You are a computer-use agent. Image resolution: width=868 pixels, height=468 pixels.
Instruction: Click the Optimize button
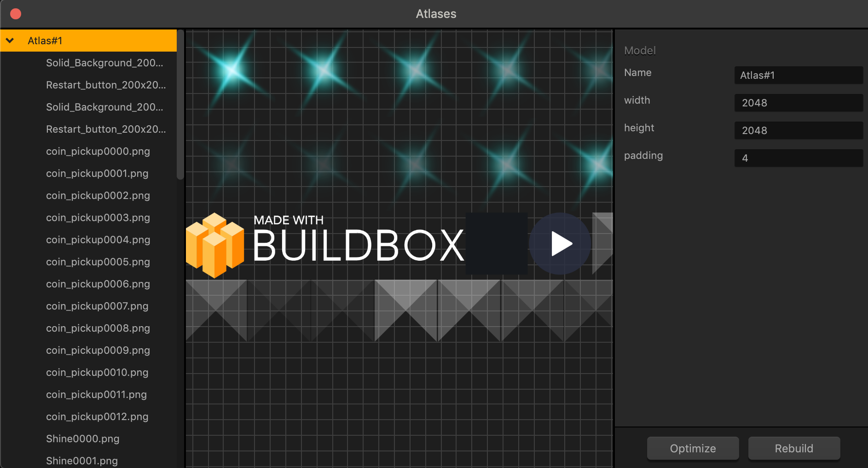pos(693,448)
